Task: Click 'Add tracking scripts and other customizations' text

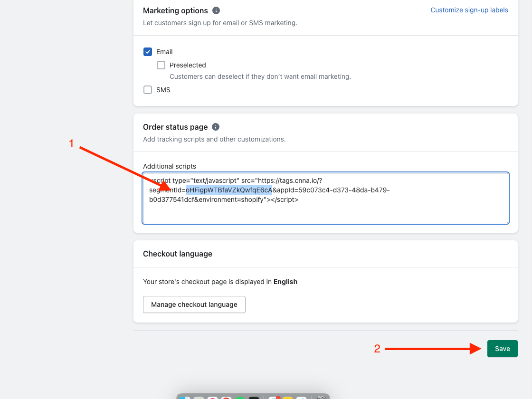Action: pos(214,139)
